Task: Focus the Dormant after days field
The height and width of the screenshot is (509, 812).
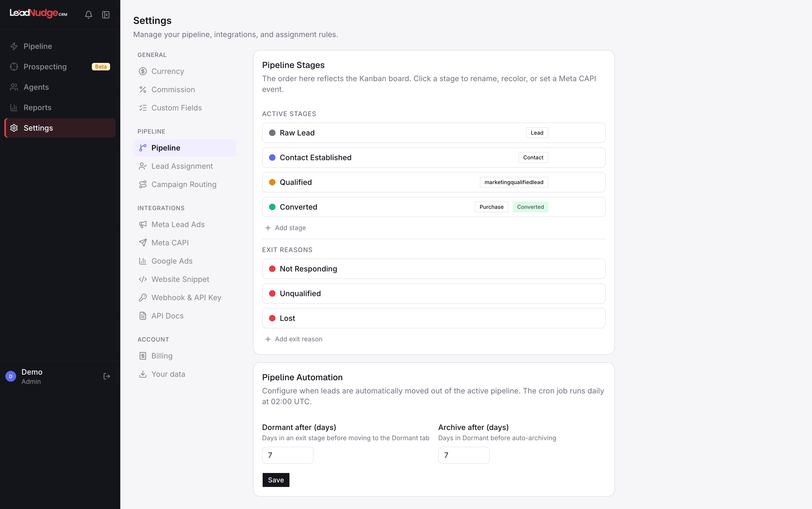Action: tap(288, 455)
